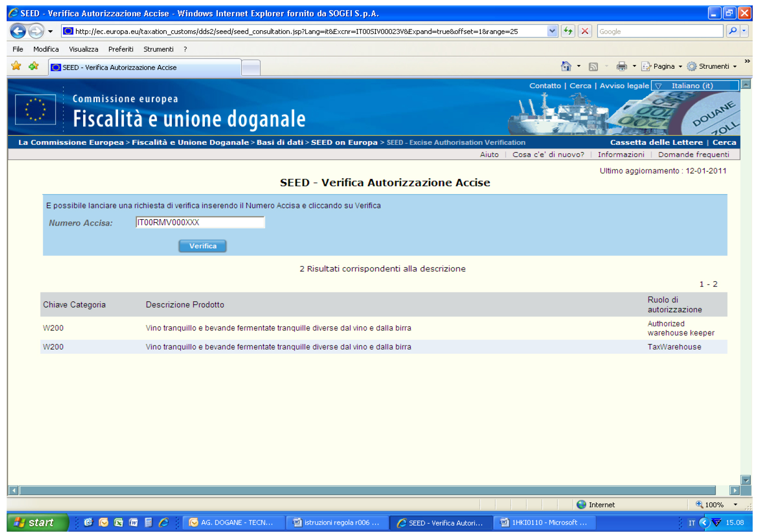This screenshot has height=532, width=761.
Task: Click into the Numero Accisa field
Action: (200, 223)
